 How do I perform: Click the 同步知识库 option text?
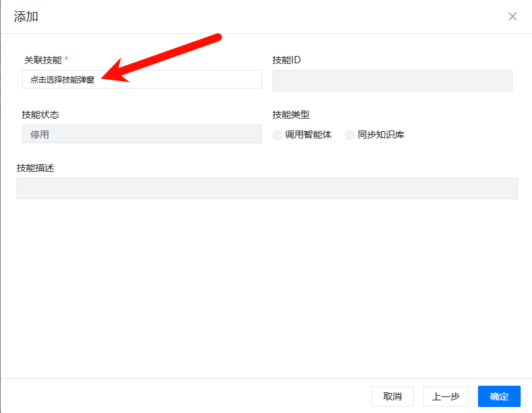pos(381,135)
